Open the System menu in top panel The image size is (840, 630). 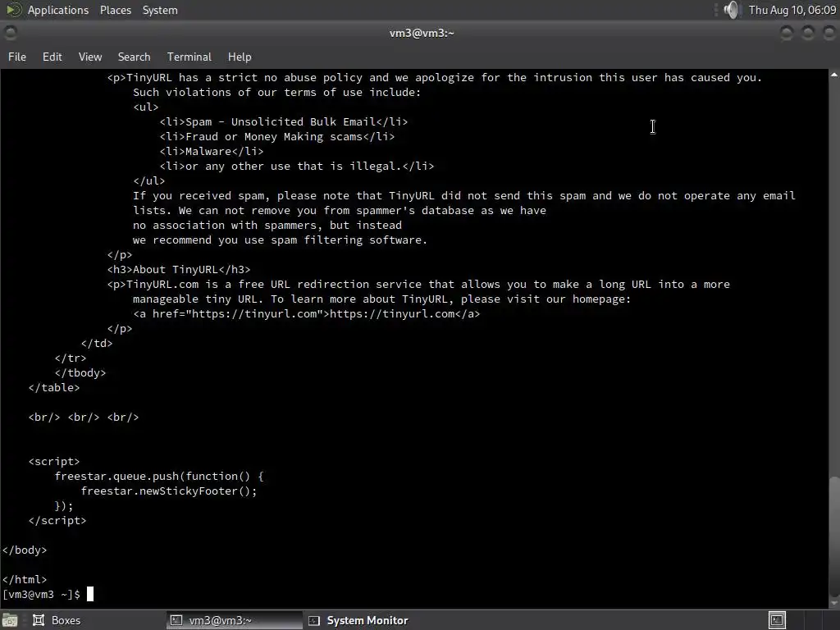pyautogui.click(x=160, y=10)
